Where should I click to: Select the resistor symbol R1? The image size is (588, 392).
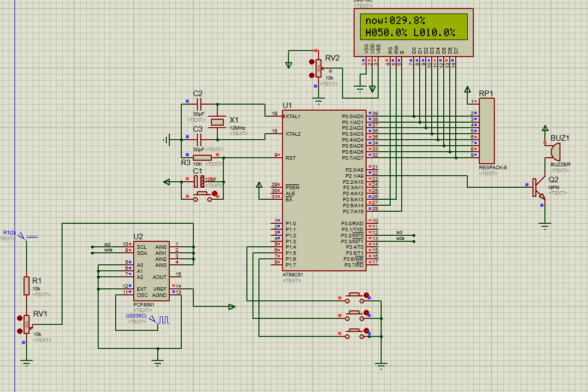[x=27, y=286]
